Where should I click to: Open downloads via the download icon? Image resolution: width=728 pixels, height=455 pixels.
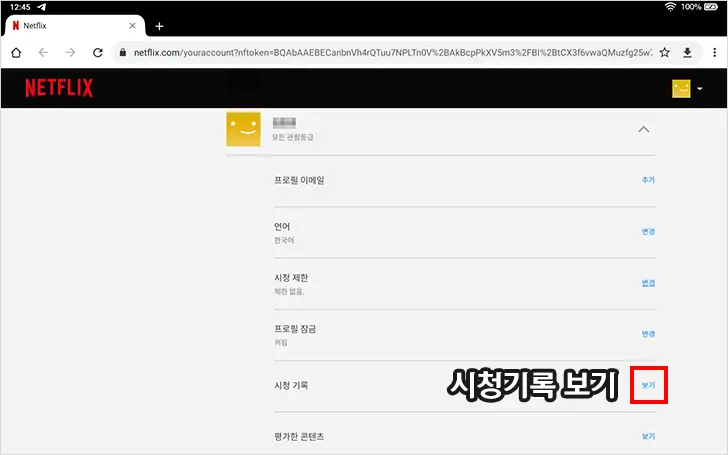[688, 52]
